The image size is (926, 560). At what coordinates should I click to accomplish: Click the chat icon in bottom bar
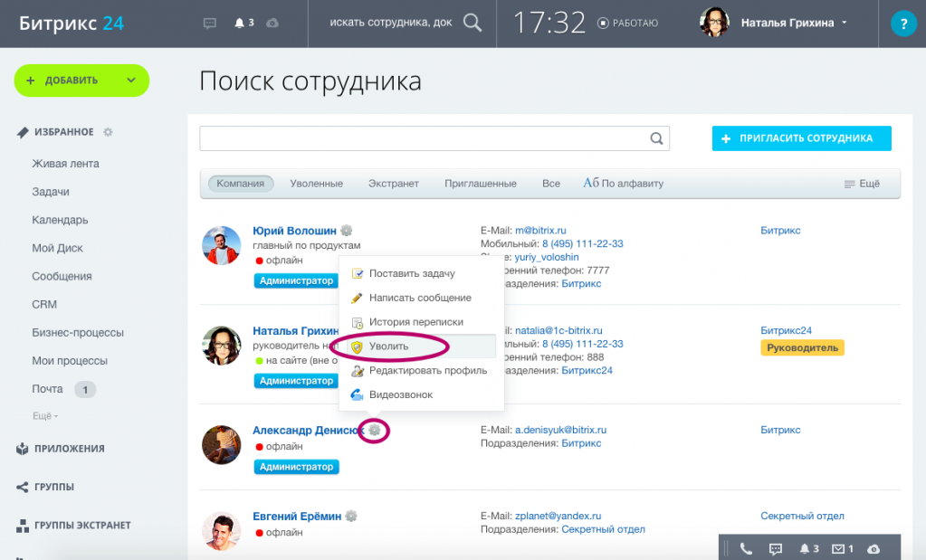pyautogui.click(x=776, y=549)
